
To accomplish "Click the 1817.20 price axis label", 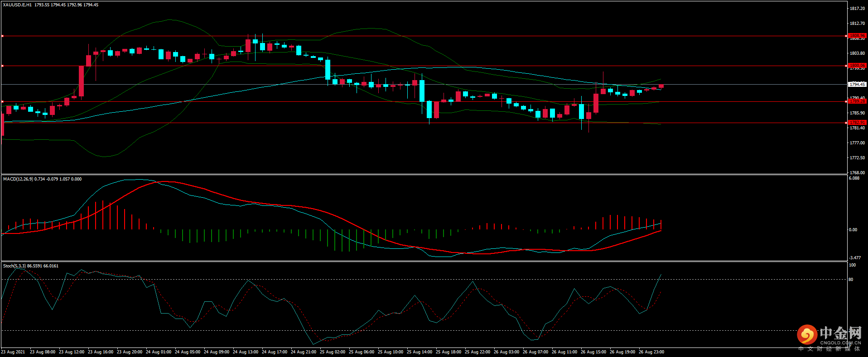I will tap(857, 9).
